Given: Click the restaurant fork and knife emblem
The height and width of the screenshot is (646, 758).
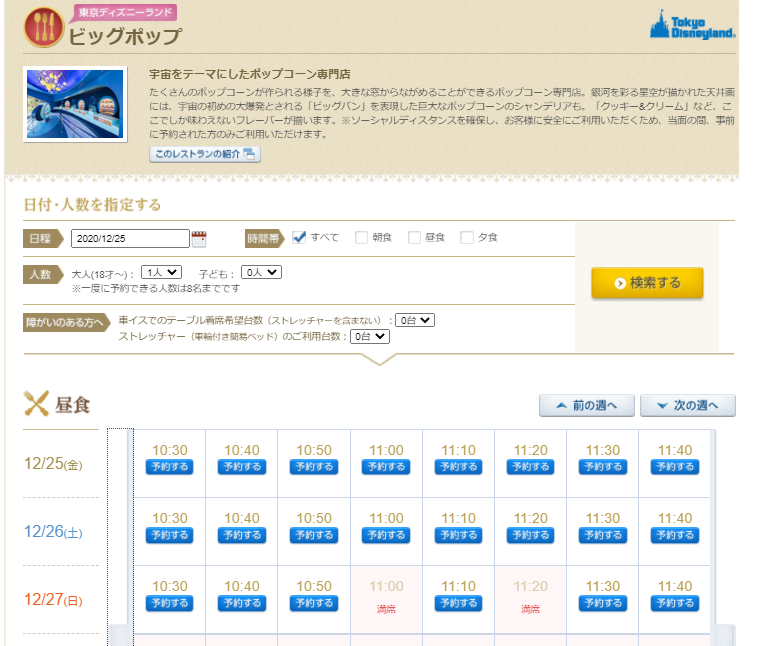Looking at the screenshot, I should point(44,27).
